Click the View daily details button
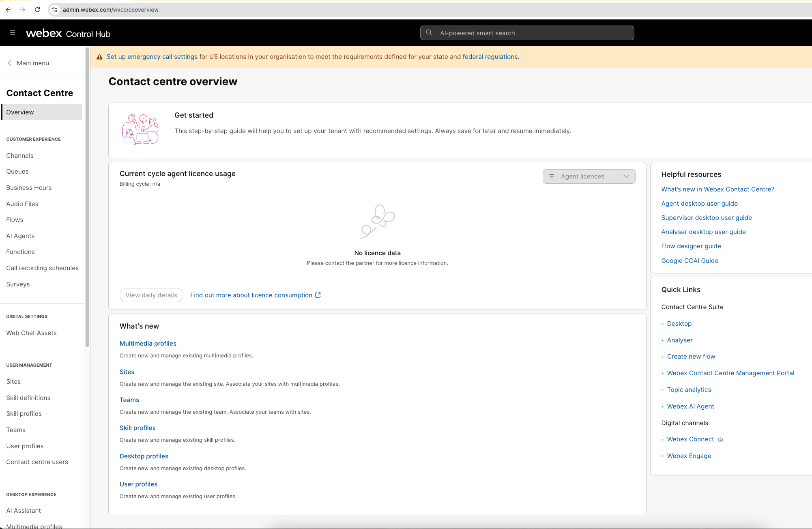This screenshot has height=529, width=812. coord(151,295)
